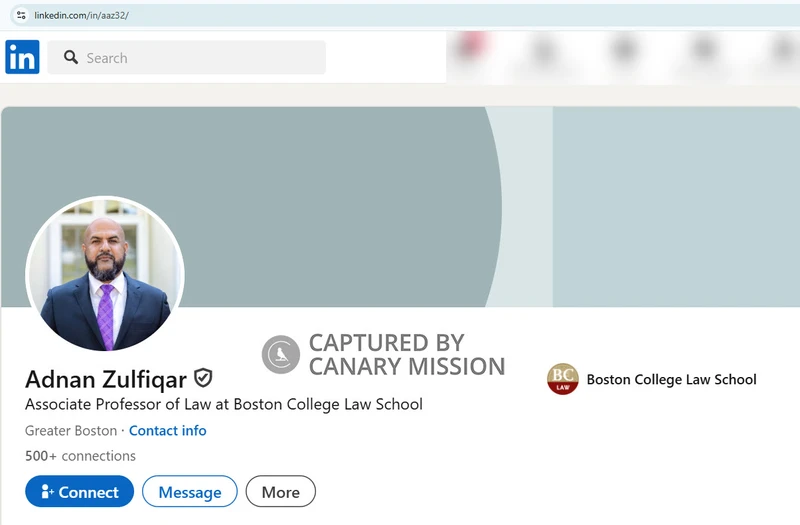
Task: Open the Contact info link
Action: [167, 431]
